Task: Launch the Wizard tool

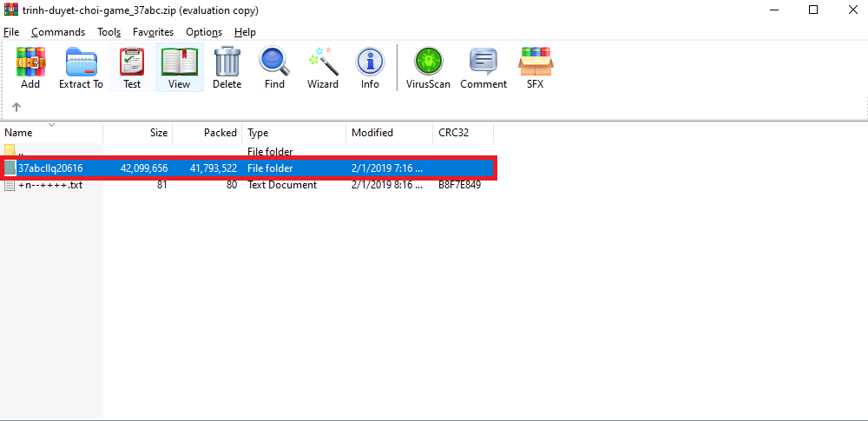Action: (322, 68)
